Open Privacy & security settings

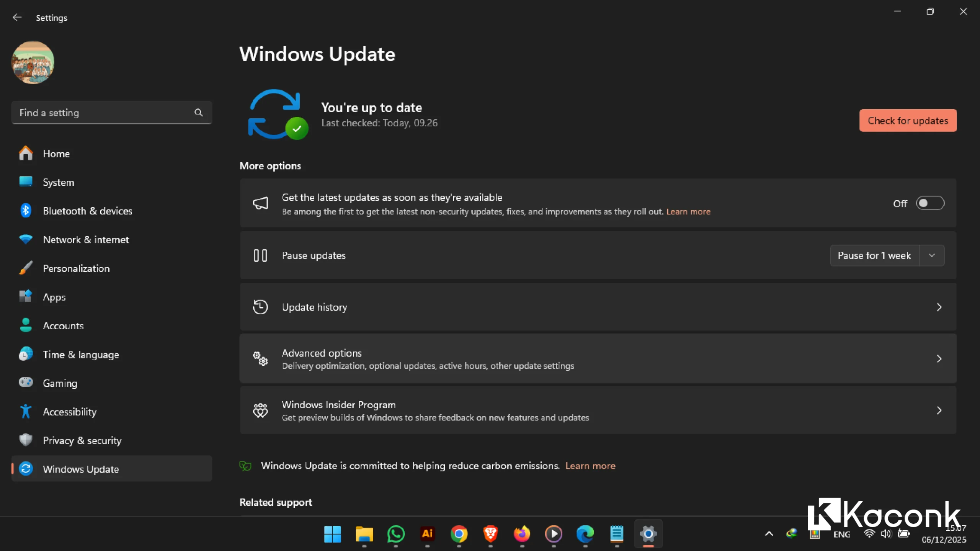click(x=82, y=440)
